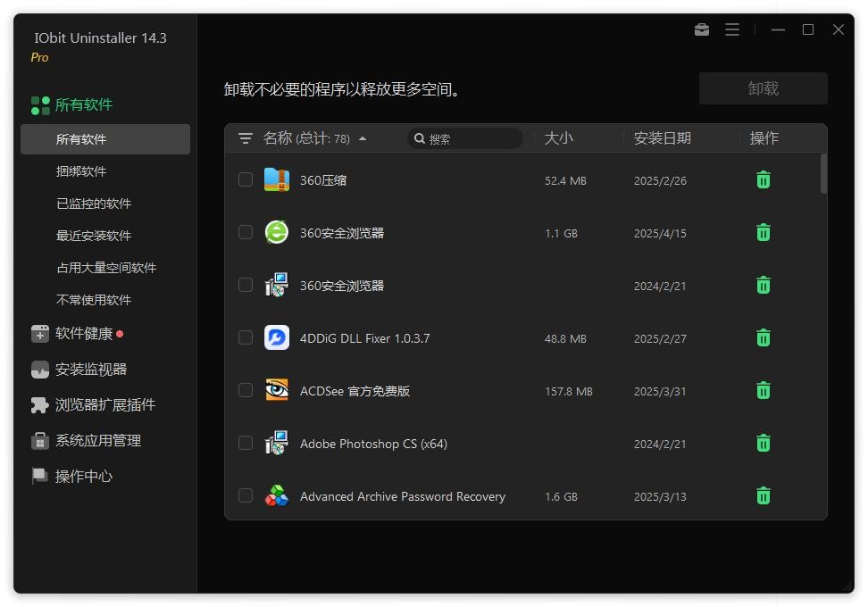Open the hamburger options menu
868x607 pixels.
point(732,29)
